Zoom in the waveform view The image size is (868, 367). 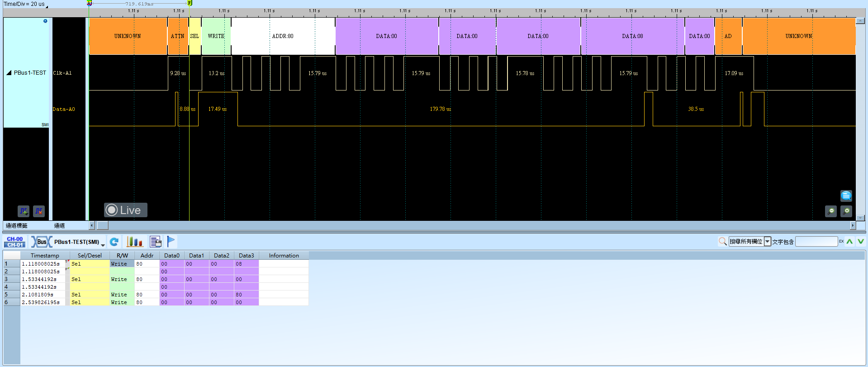[846, 211]
